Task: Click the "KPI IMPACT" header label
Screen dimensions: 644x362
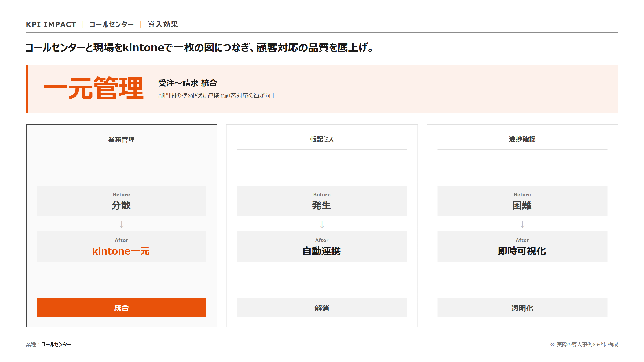Action: click(x=51, y=24)
